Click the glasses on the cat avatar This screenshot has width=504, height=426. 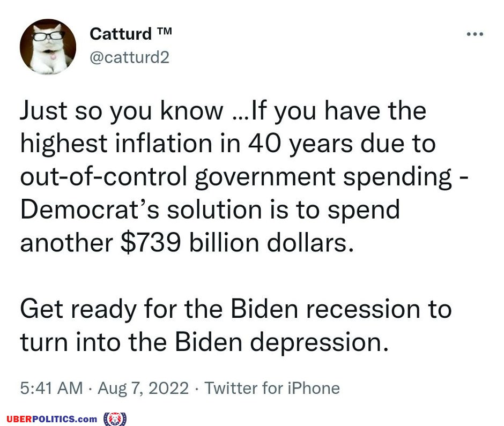[48, 36]
